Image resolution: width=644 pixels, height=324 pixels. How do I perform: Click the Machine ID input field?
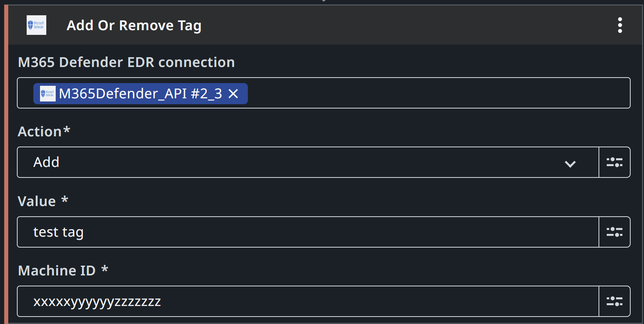pos(308,301)
